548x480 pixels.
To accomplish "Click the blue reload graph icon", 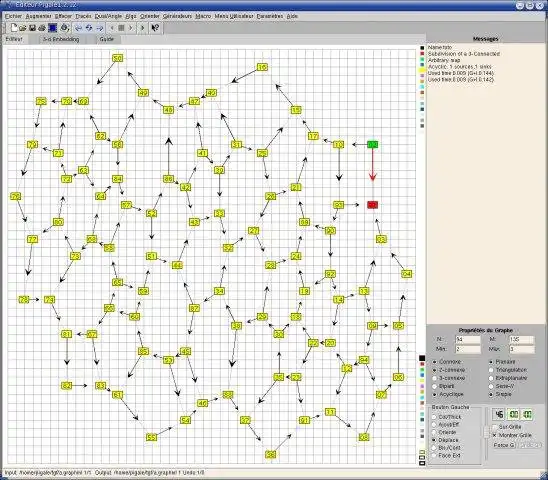I will [89, 28].
